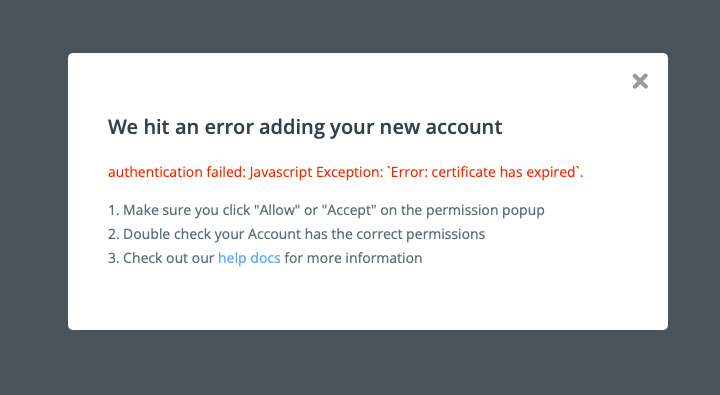
Task: Open the help docs link
Action: 249,258
